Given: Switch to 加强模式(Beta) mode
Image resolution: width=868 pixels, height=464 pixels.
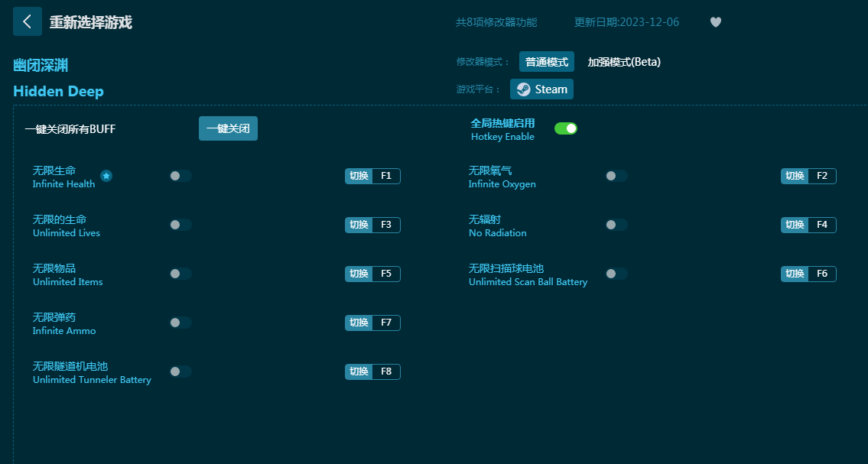Looking at the screenshot, I should click(624, 62).
